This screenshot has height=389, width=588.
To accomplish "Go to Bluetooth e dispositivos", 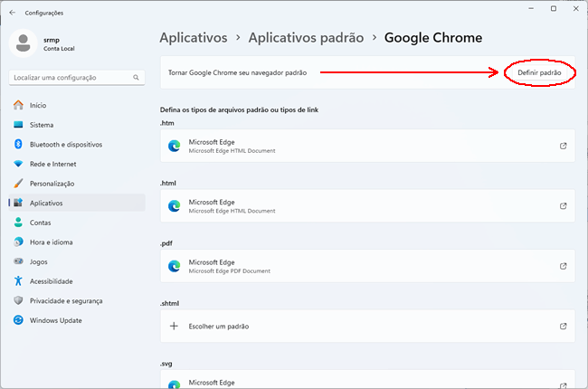I will (x=77, y=145).
